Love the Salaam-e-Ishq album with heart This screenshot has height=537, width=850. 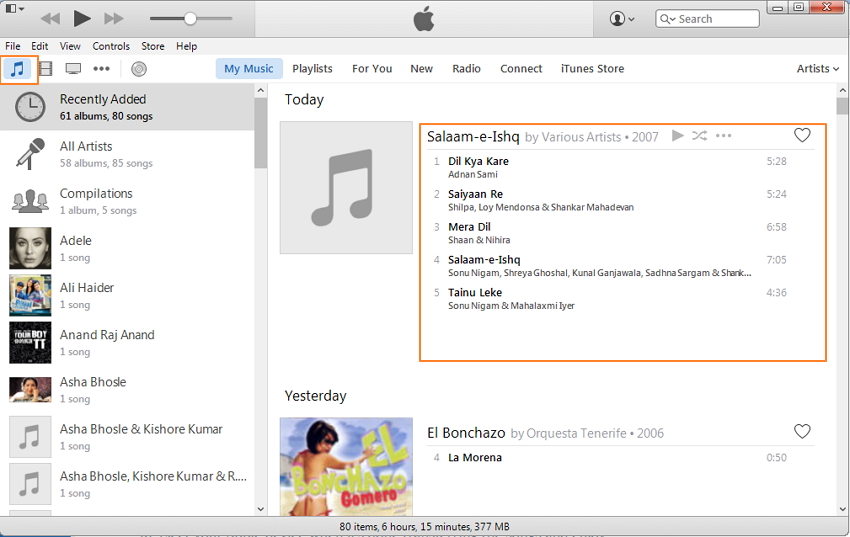pos(802,136)
